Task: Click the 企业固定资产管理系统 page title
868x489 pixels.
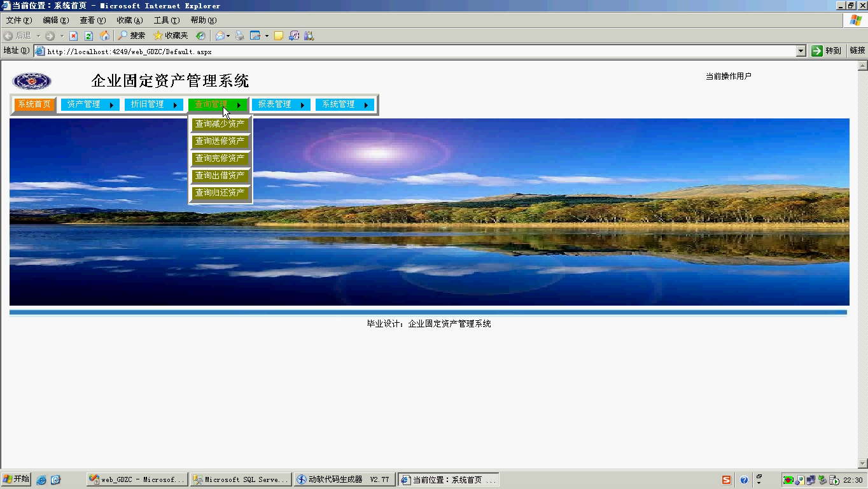Action: (x=170, y=81)
